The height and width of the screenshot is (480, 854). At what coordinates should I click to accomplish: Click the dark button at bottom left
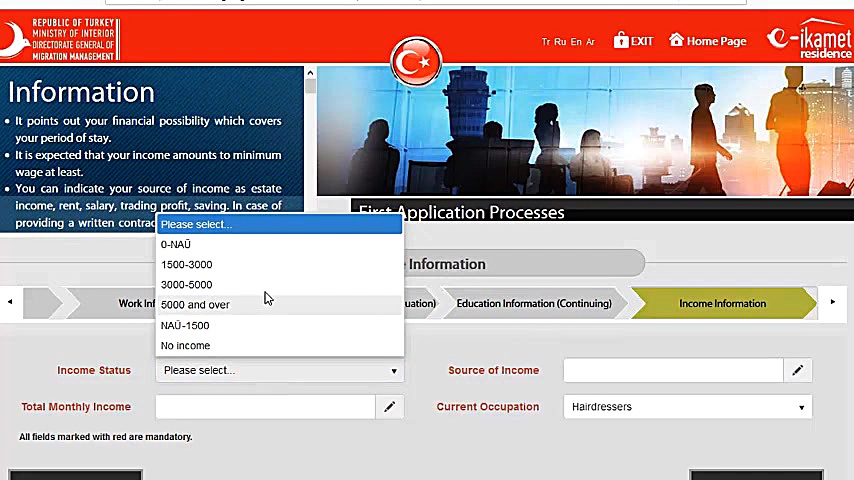pyautogui.click(x=75, y=475)
